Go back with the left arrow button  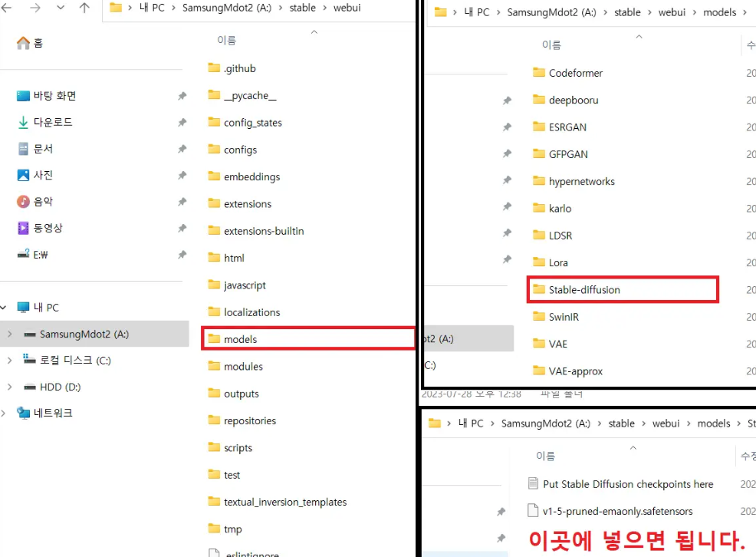pos(6,8)
